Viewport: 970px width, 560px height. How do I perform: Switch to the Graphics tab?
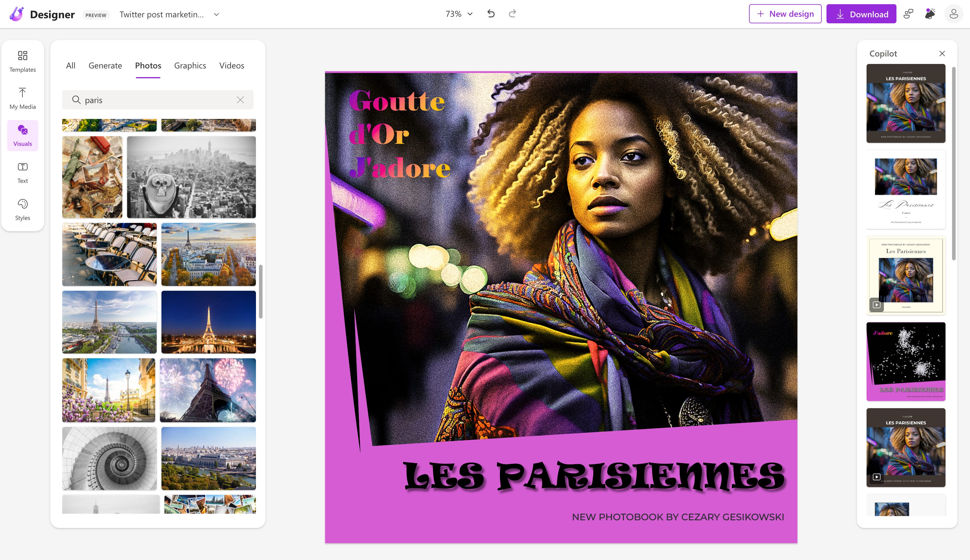(190, 65)
